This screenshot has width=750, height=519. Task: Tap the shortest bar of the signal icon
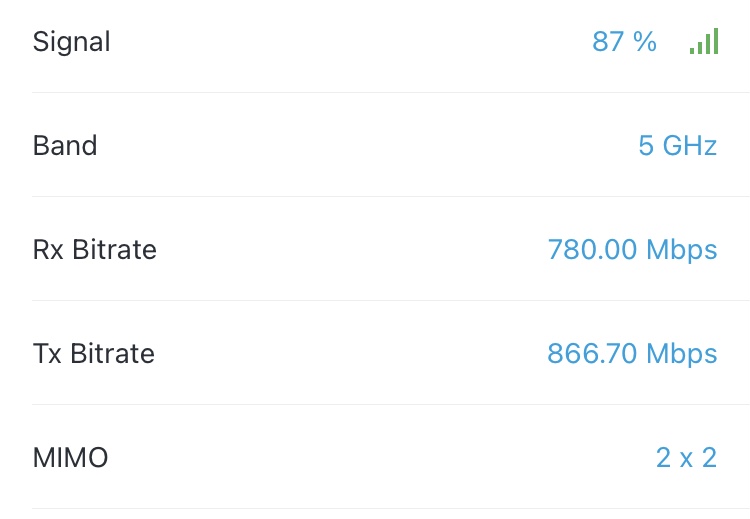[x=692, y=51]
